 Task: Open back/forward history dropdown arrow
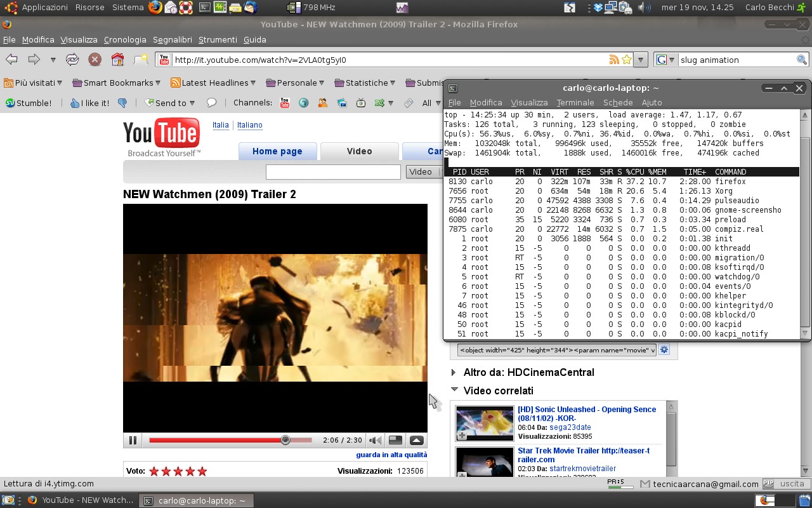(x=53, y=60)
